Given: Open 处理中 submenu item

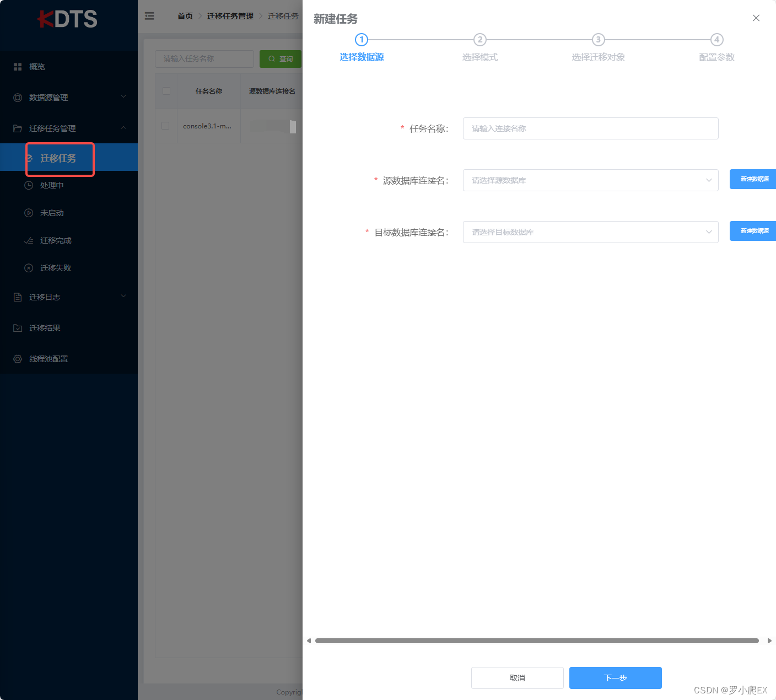Looking at the screenshot, I should point(69,185).
